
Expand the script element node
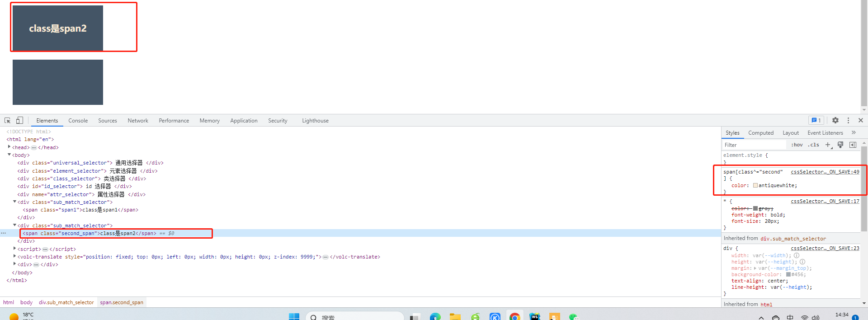[14, 249]
